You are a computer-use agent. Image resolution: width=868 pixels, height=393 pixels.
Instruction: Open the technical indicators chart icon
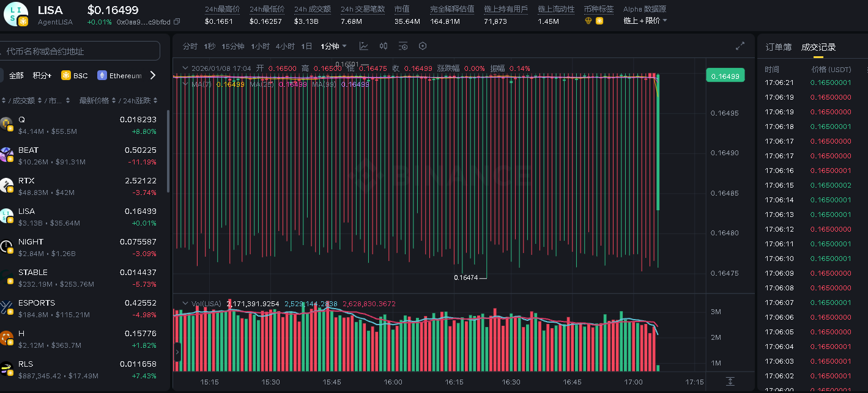[x=364, y=46]
